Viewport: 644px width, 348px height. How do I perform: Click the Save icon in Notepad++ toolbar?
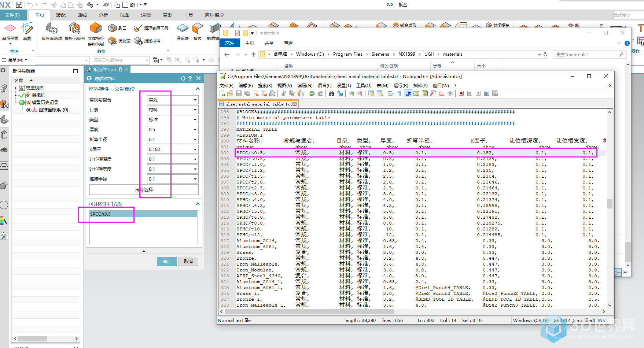pos(239,93)
